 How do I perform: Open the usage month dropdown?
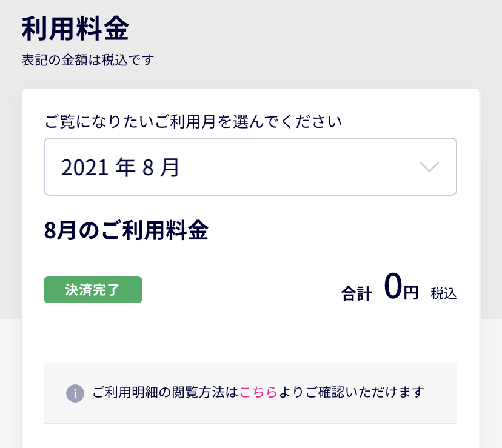tap(250, 167)
